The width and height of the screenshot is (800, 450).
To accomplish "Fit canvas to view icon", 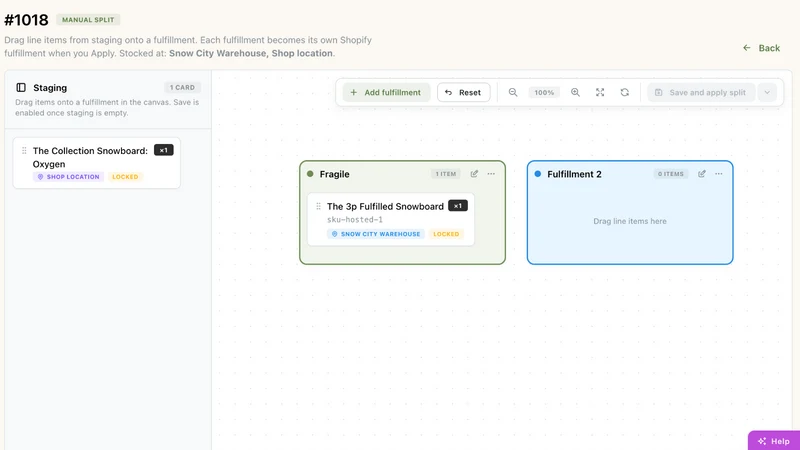I will click(600, 92).
